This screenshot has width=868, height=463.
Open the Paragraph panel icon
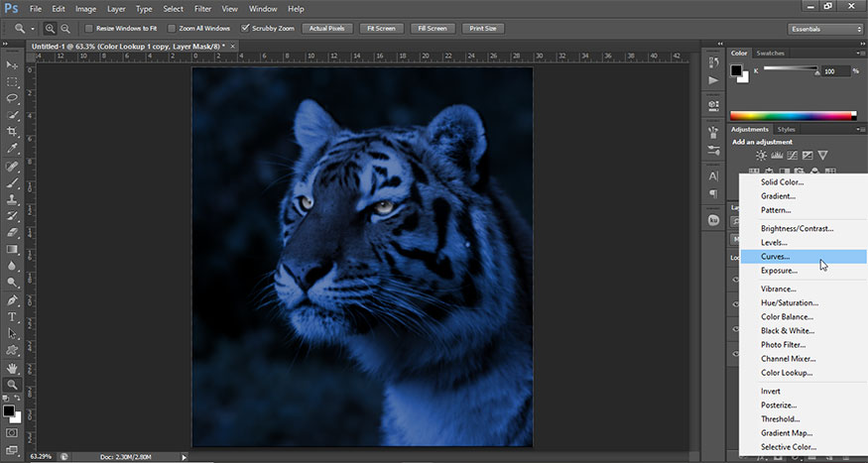[713, 193]
